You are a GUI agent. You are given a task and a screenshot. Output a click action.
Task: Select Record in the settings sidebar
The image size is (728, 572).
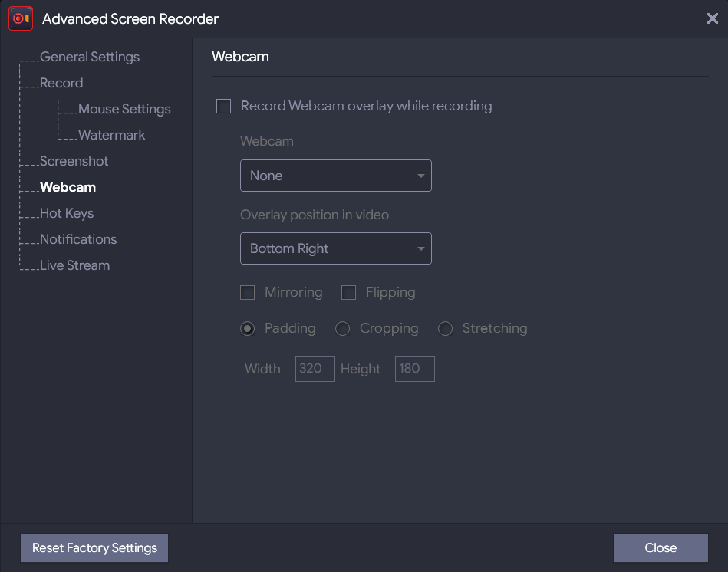coord(64,83)
